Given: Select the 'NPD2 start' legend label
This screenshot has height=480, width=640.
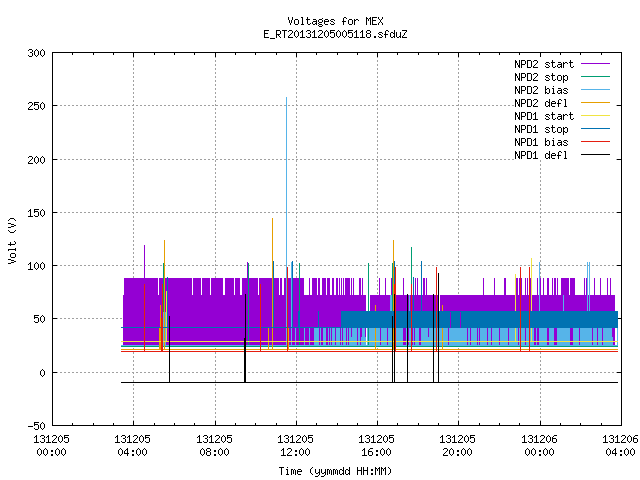Looking at the screenshot, I should pyautogui.click(x=544, y=64).
